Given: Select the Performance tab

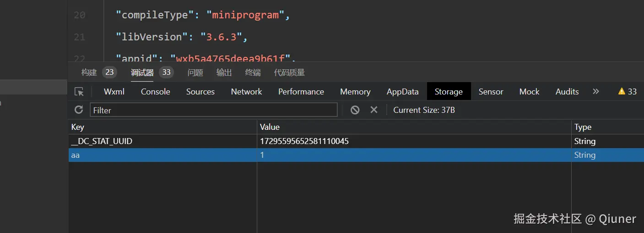Looking at the screenshot, I should click(x=301, y=92).
